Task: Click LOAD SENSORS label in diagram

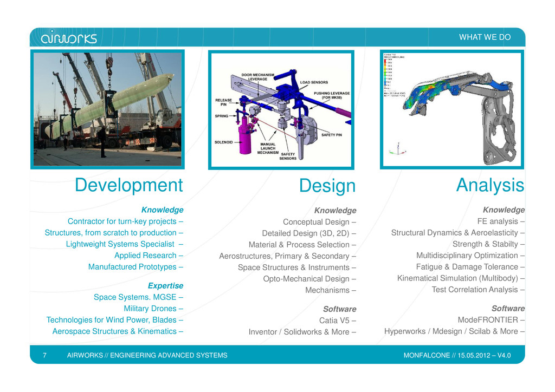Action: (x=314, y=82)
